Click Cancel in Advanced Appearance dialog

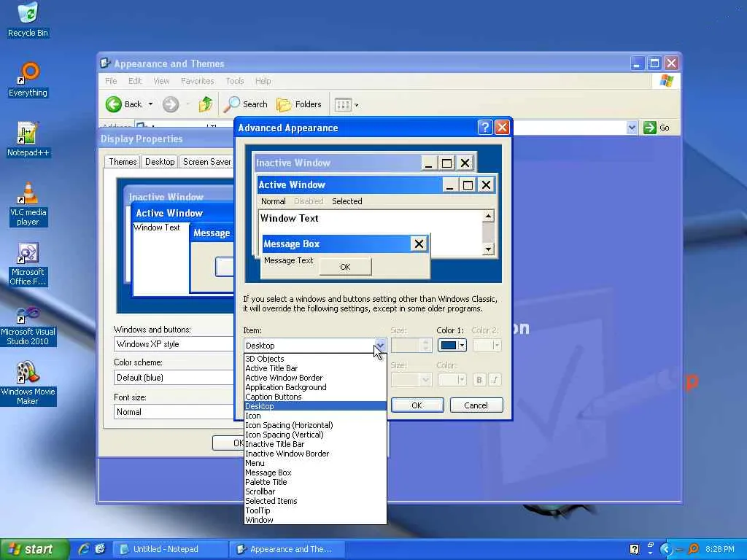click(x=476, y=405)
